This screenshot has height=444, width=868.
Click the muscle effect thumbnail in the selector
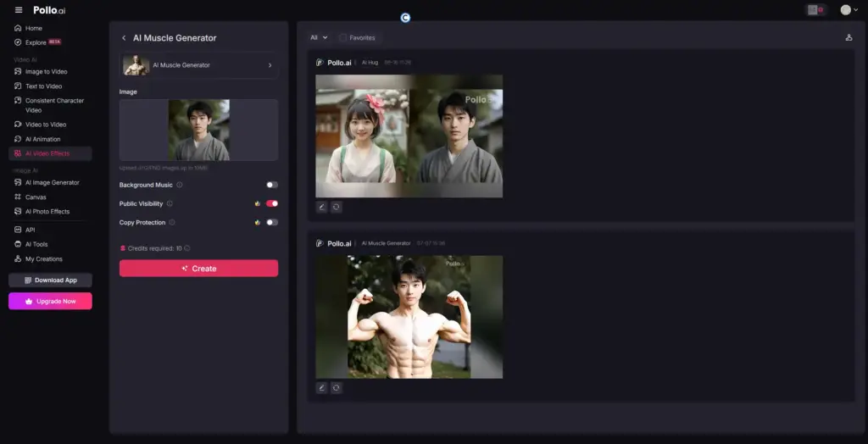point(136,65)
